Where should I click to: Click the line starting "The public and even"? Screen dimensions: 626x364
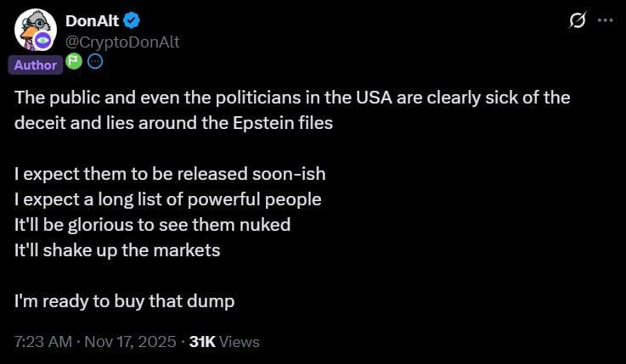coord(291,98)
